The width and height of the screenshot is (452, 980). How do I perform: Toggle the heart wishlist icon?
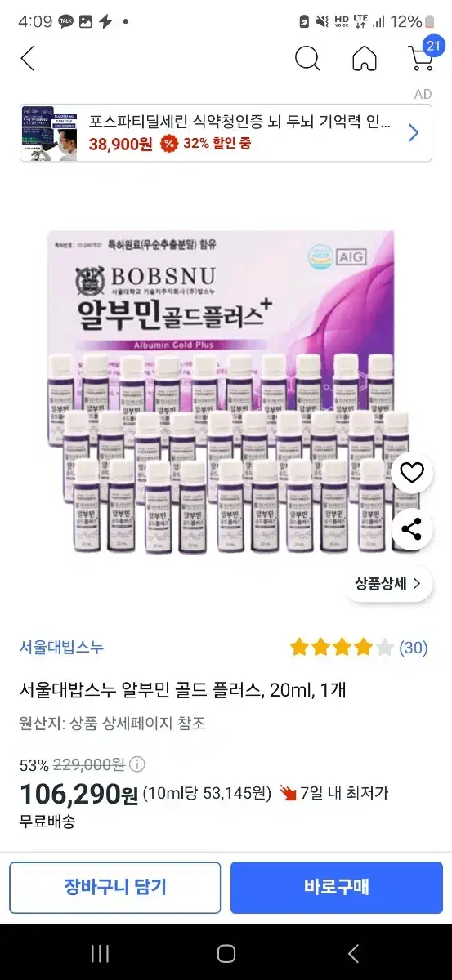click(412, 473)
